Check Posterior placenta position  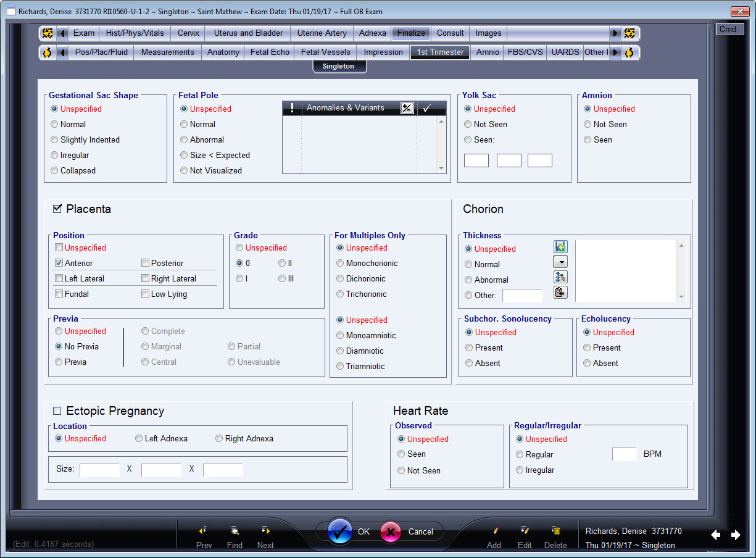coord(145,263)
